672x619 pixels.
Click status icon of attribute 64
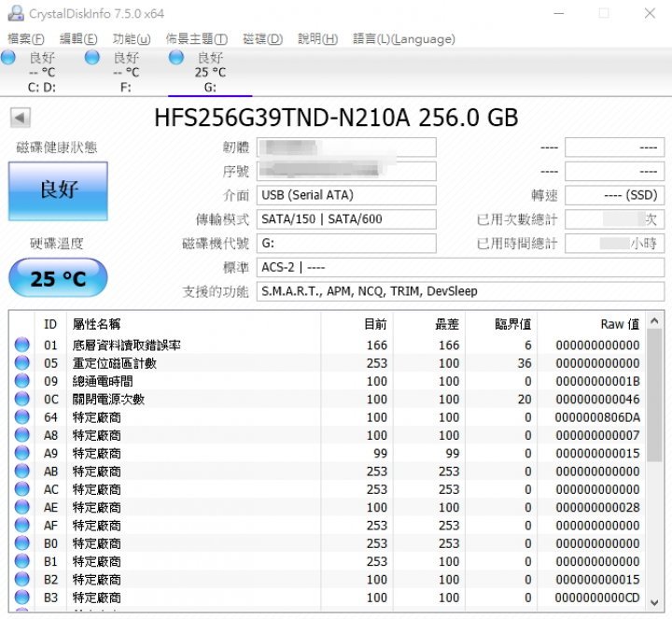21,416
